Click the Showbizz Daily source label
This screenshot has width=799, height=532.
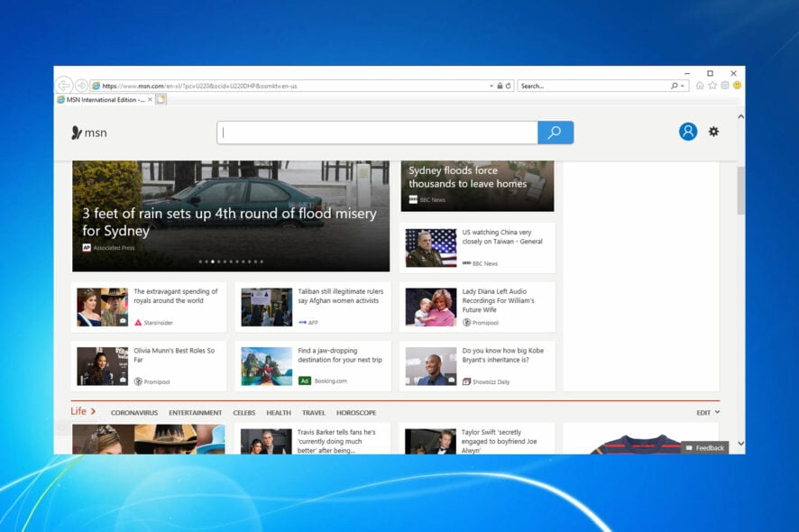coord(491,381)
